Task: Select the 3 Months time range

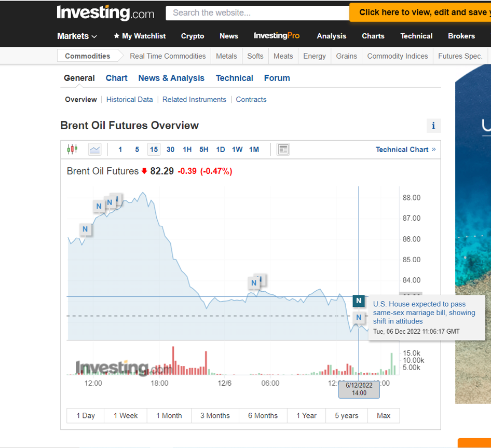Action: tap(215, 415)
